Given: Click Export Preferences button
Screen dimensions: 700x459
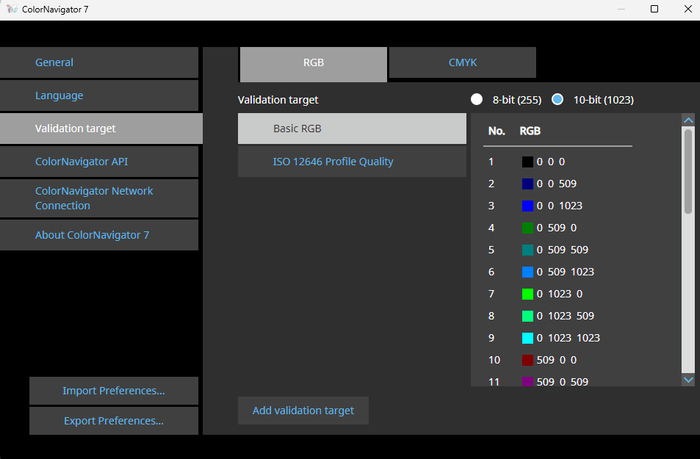Looking at the screenshot, I should click(x=114, y=421).
